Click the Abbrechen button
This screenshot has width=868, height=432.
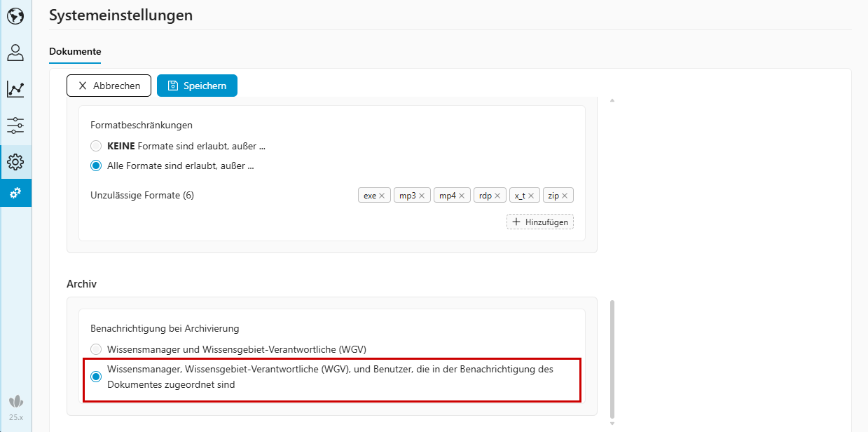tap(109, 86)
